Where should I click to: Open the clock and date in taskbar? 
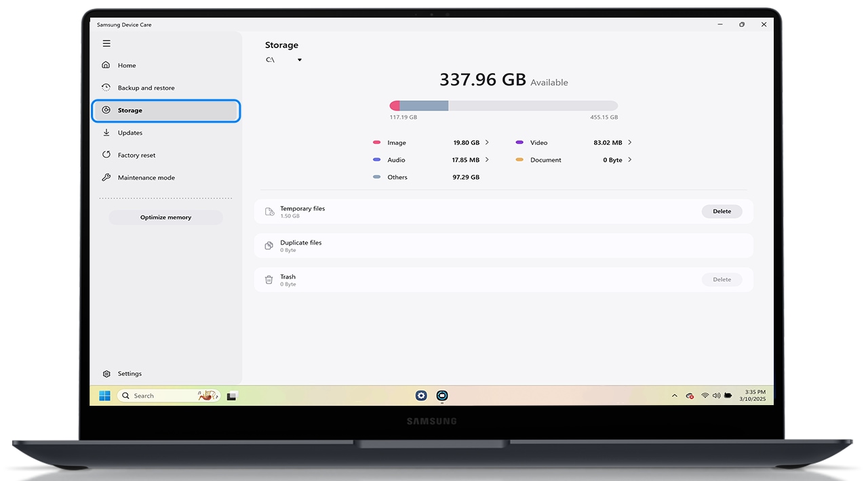tap(752, 396)
